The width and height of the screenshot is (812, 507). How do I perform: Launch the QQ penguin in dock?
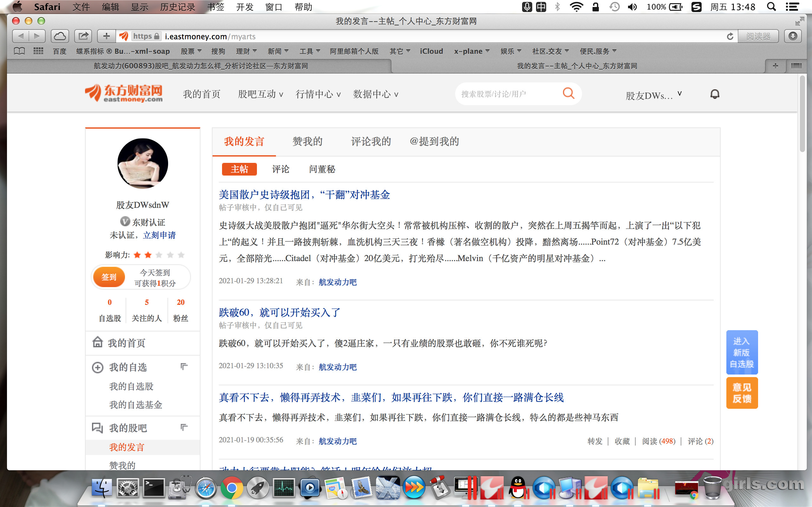518,487
